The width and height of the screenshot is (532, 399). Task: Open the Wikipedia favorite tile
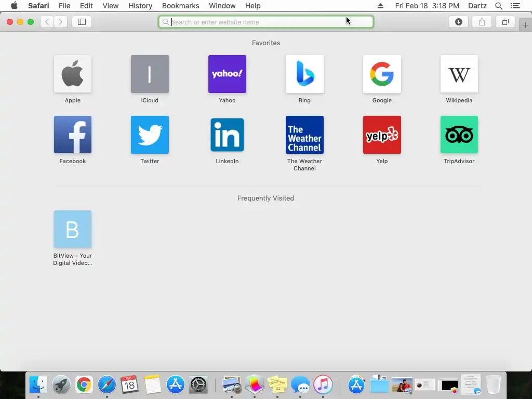[x=459, y=74]
